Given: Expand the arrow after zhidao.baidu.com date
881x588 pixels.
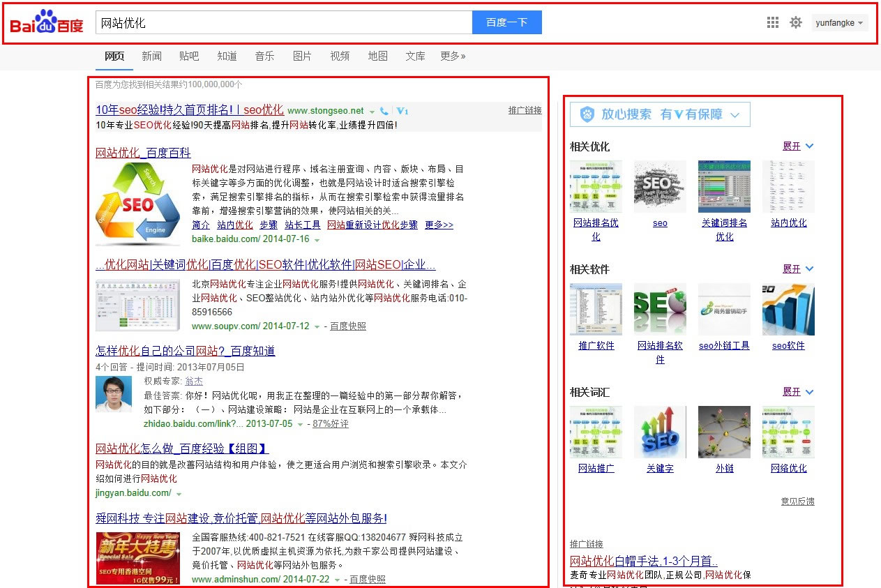Looking at the screenshot, I should click(300, 424).
